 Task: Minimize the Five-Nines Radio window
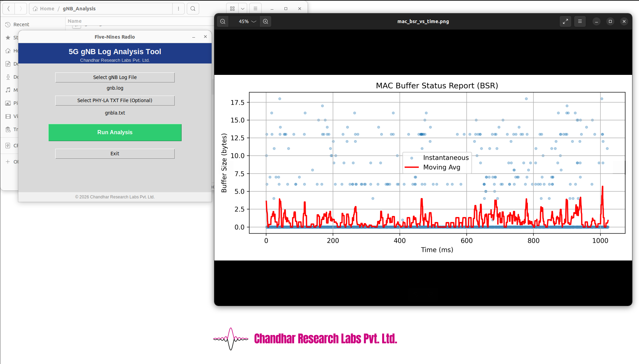click(x=194, y=37)
